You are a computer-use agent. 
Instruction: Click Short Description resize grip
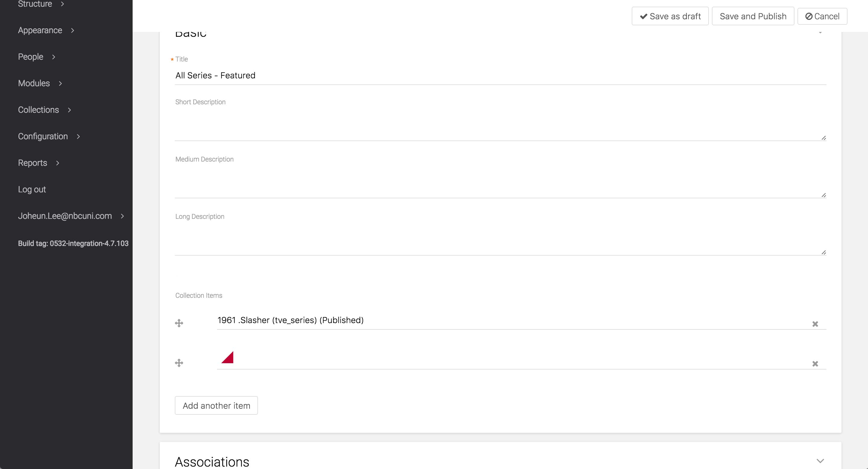coord(823,138)
